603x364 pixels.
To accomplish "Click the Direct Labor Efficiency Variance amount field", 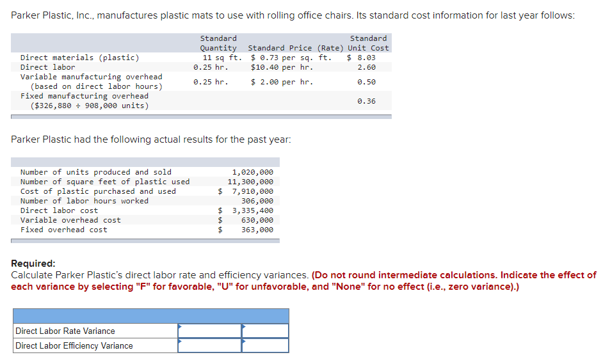I will (209, 345).
